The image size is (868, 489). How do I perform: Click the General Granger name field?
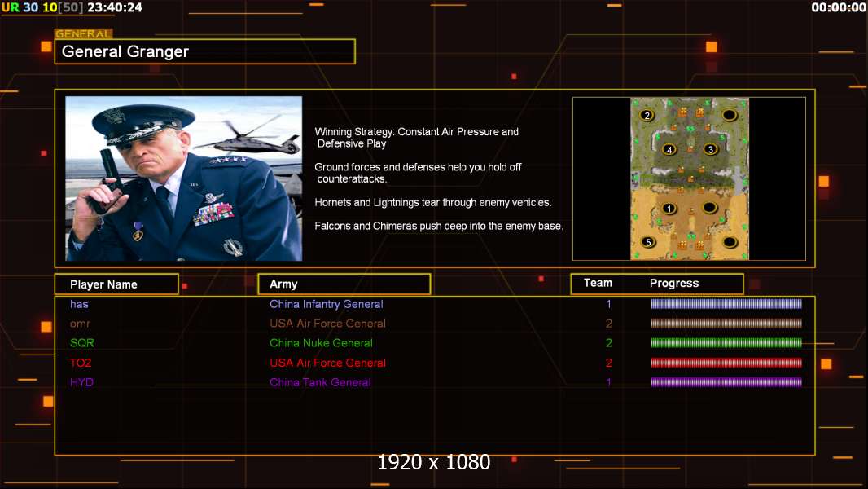205,51
